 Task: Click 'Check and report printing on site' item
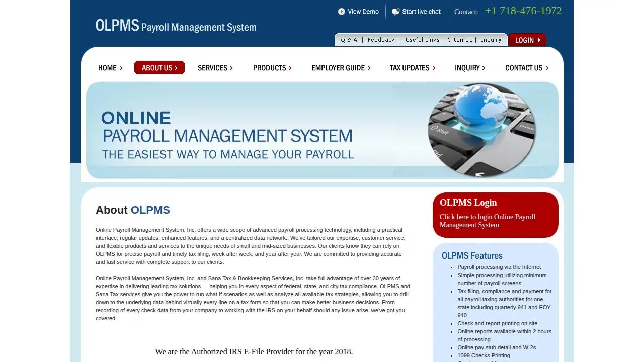497,323
